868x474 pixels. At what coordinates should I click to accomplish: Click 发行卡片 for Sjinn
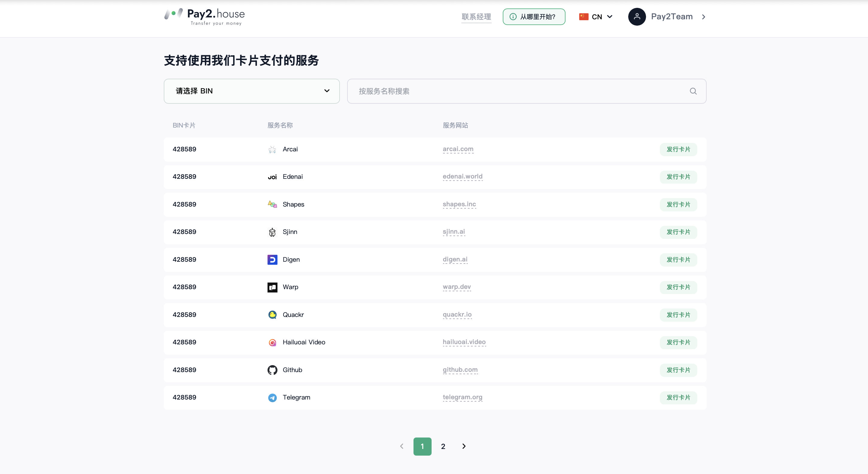[678, 232]
